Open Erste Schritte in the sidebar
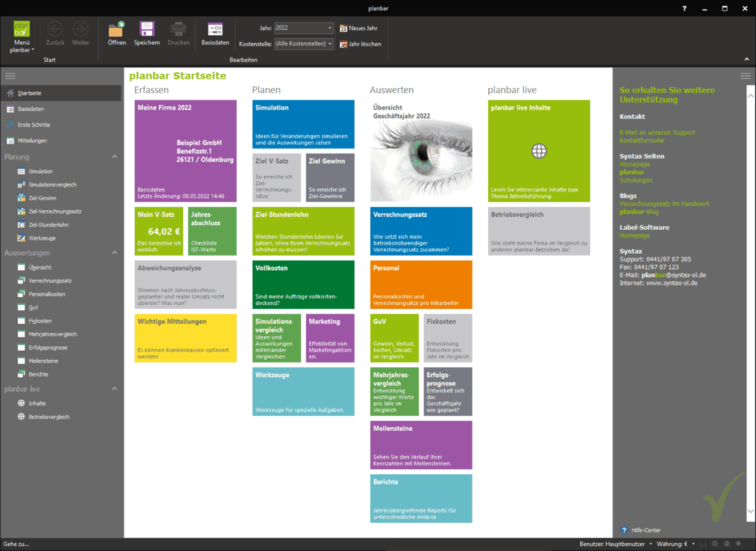Image resolution: width=756 pixels, height=551 pixels. pyautogui.click(x=60, y=125)
